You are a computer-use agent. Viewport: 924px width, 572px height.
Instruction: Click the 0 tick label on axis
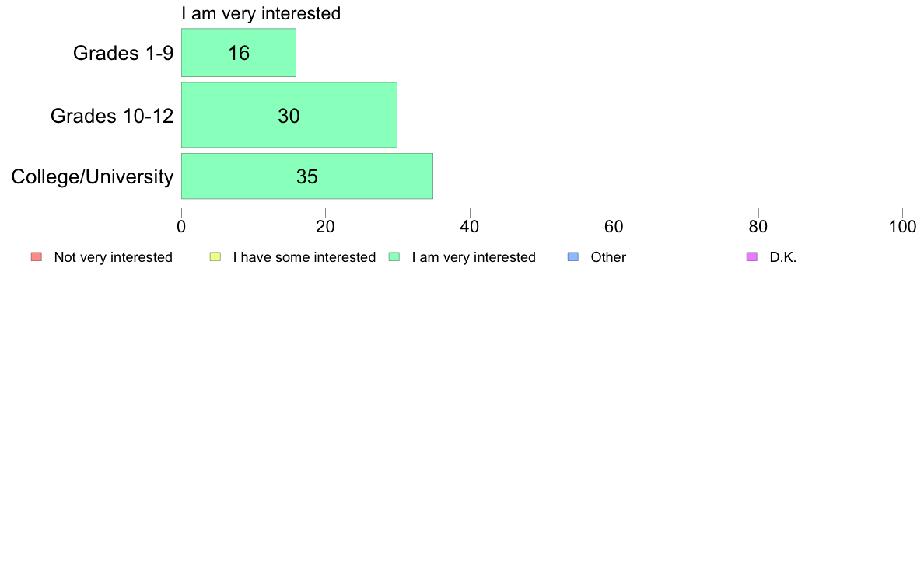181,227
